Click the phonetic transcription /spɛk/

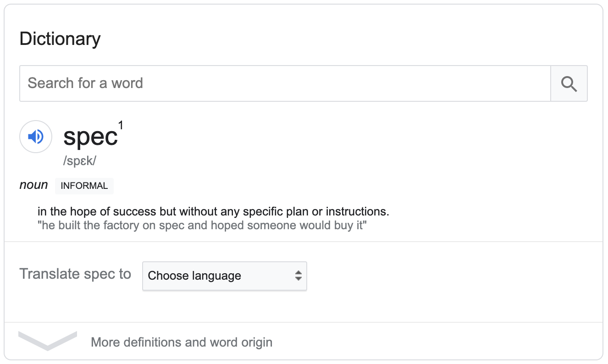click(x=80, y=161)
